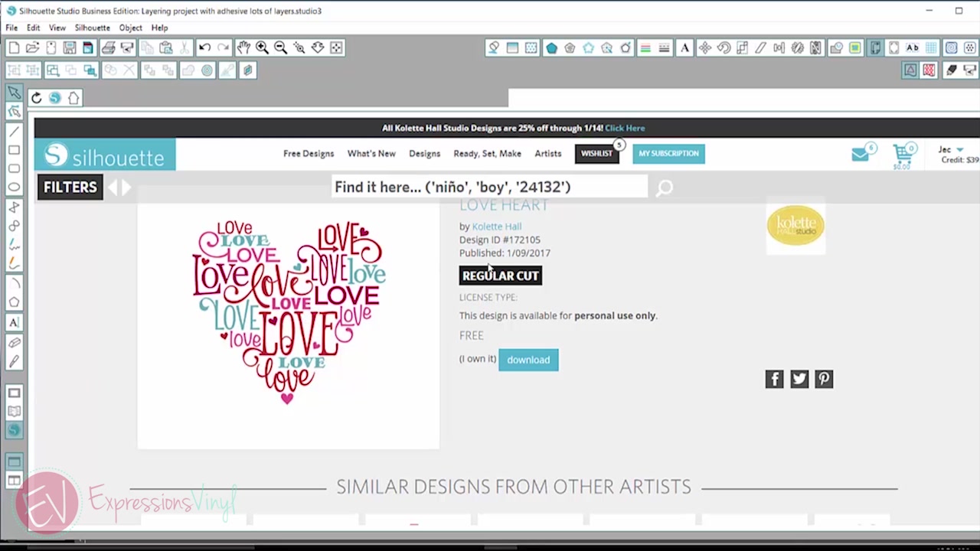Click the Zoom In magnifier icon
The height and width of the screenshot is (551, 980).
(x=262, y=47)
